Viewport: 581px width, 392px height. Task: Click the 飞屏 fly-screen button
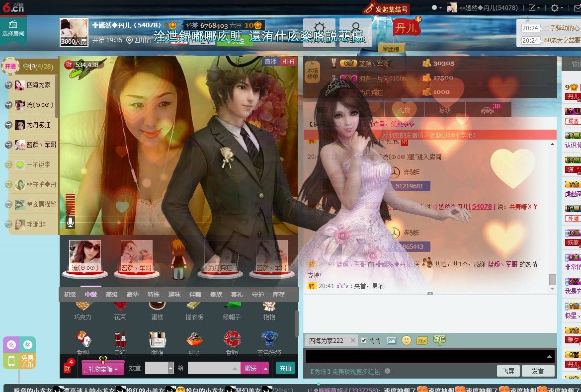pyautogui.click(x=508, y=371)
